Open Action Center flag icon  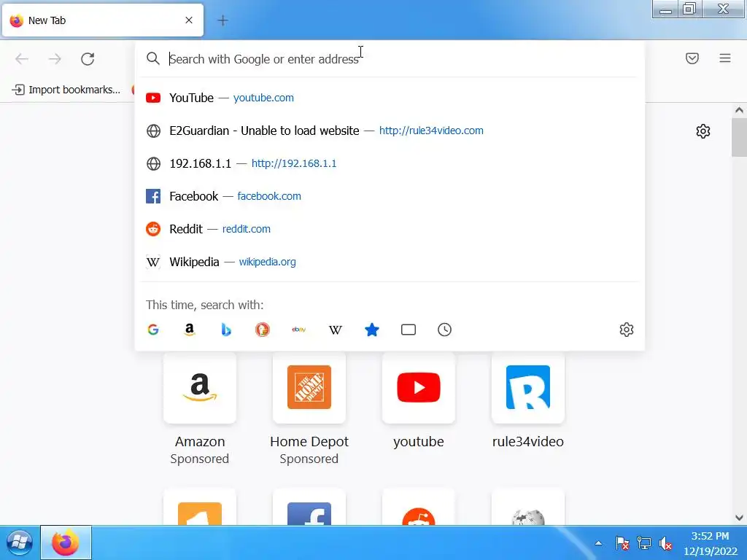622,542
